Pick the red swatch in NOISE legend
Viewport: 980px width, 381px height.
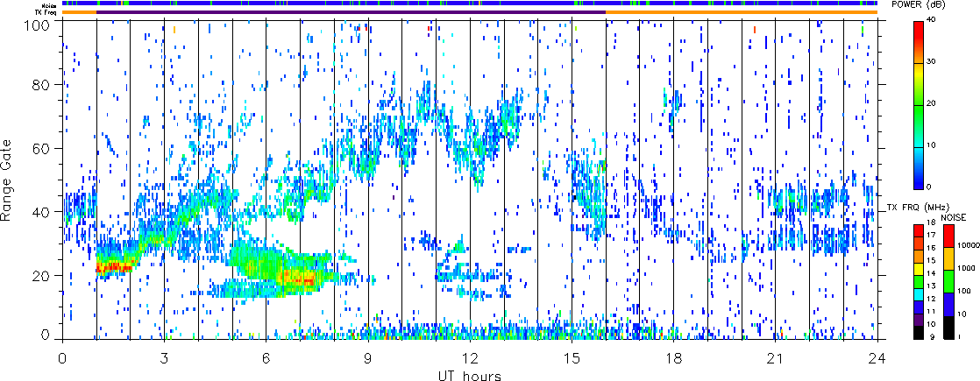coord(948,236)
